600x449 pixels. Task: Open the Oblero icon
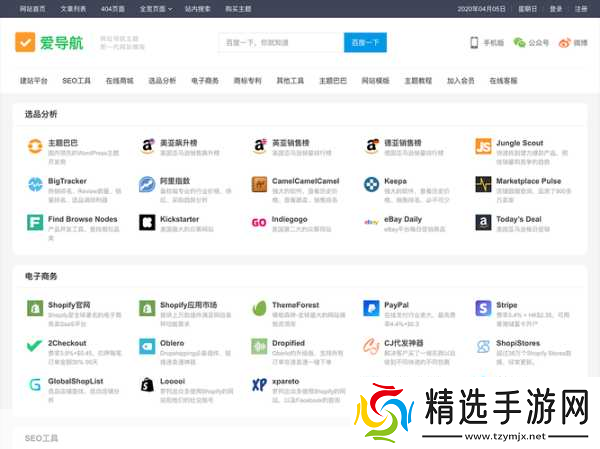(147, 346)
